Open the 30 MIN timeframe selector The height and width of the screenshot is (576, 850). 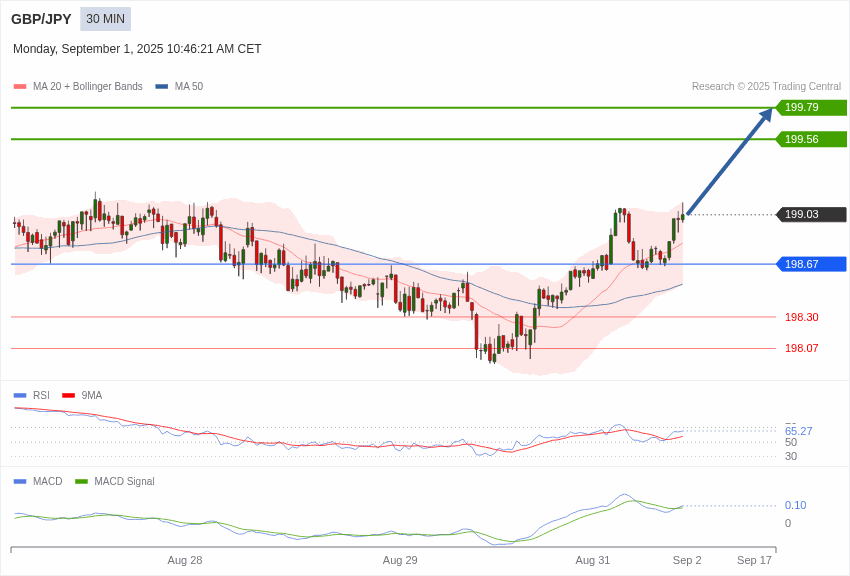tap(105, 19)
